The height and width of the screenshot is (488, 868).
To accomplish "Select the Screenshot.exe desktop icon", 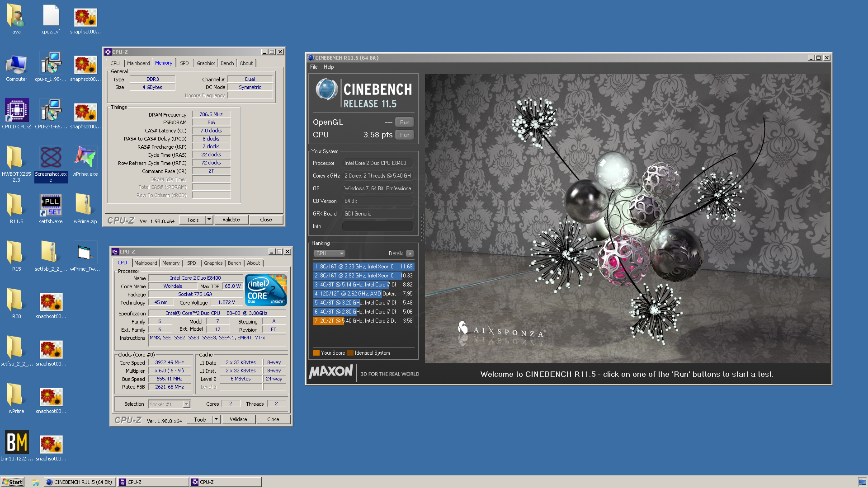I will [x=51, y=164].
